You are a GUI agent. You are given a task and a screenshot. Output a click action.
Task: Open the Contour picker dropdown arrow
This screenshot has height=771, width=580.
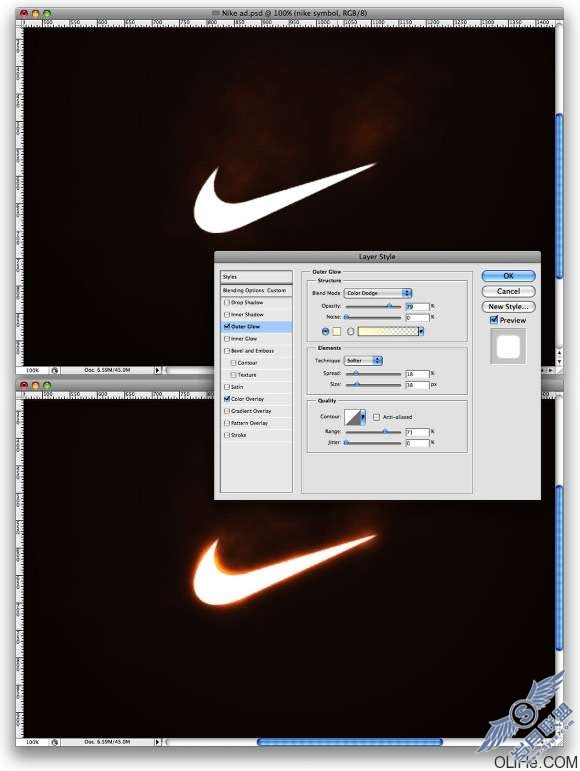pos(363,417)
